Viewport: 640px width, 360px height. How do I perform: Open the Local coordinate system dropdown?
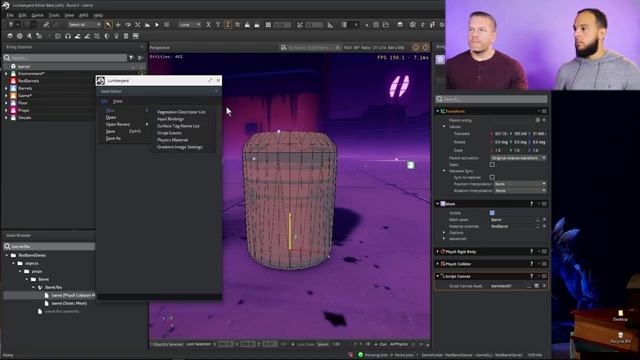(x=190, y=25)
